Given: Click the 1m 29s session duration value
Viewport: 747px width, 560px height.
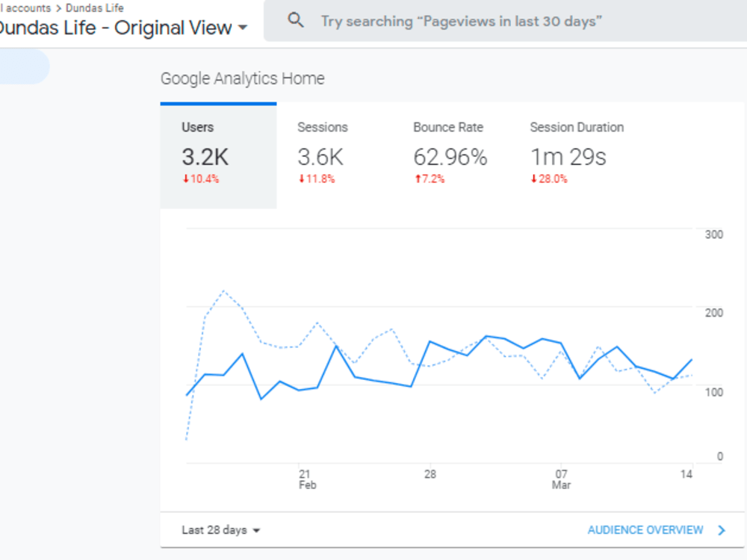Looking at the screenshot, I should coord(568,157).
